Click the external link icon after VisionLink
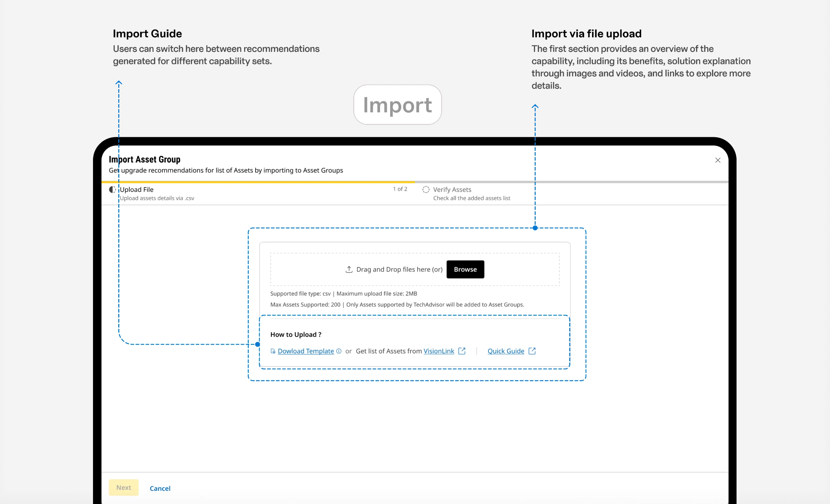Viewport: 830px width, 504px height. pos(462,351)
